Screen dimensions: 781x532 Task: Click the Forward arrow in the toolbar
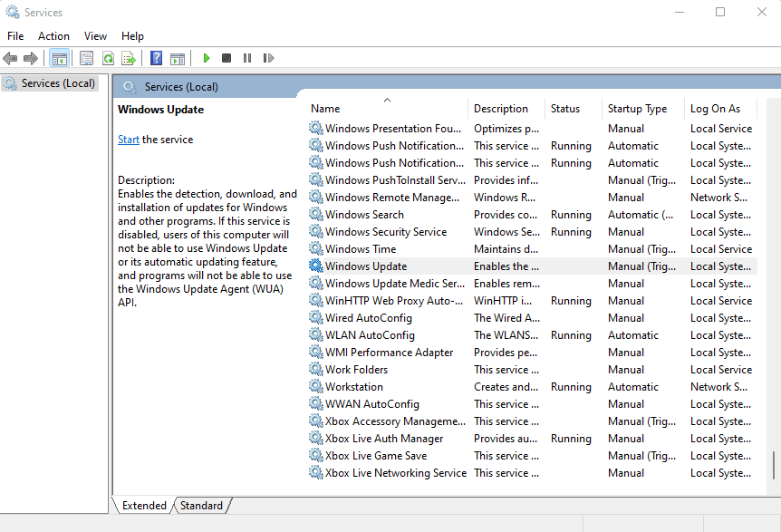[x=31, y=58]
